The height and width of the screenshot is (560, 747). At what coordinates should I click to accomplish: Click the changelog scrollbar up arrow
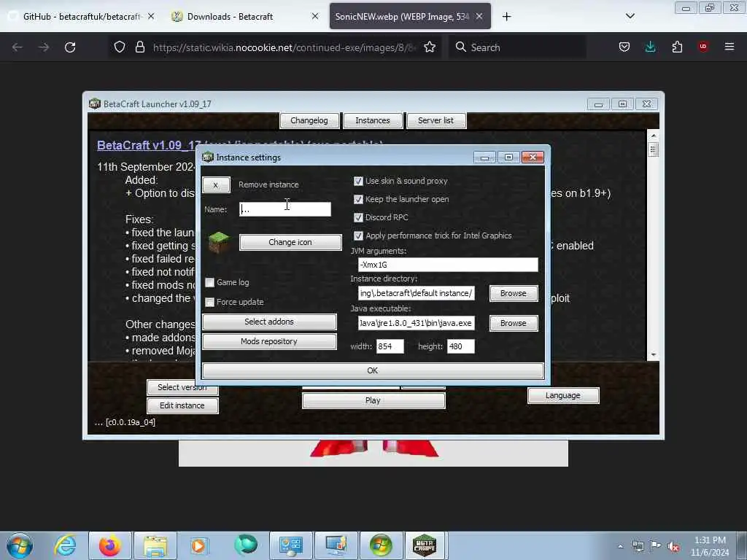tap(654, 136)
